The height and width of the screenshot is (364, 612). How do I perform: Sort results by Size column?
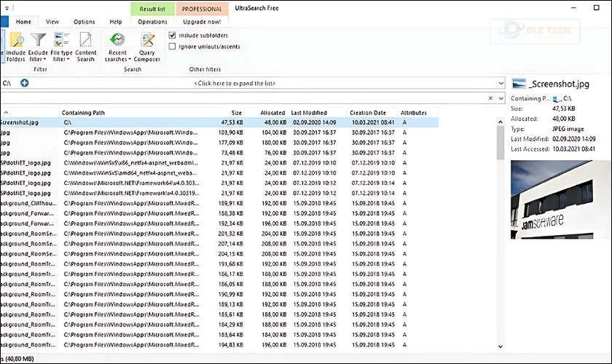click(237, 113)
